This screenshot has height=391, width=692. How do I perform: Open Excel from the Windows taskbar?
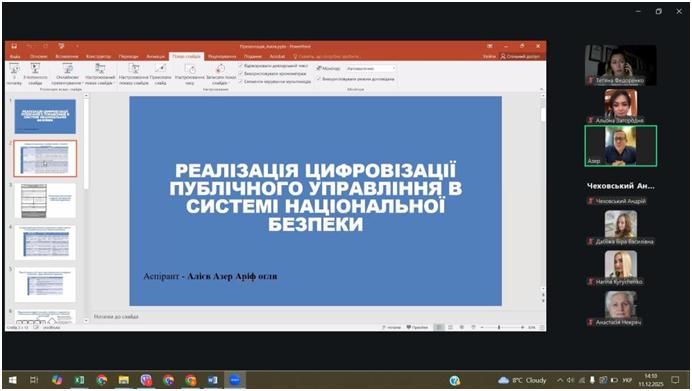pos(79,380)
